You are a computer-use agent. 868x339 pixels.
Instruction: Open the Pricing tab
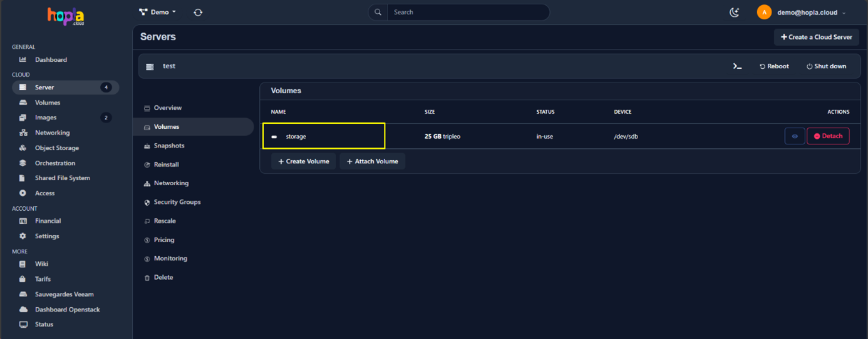point(164,240)
